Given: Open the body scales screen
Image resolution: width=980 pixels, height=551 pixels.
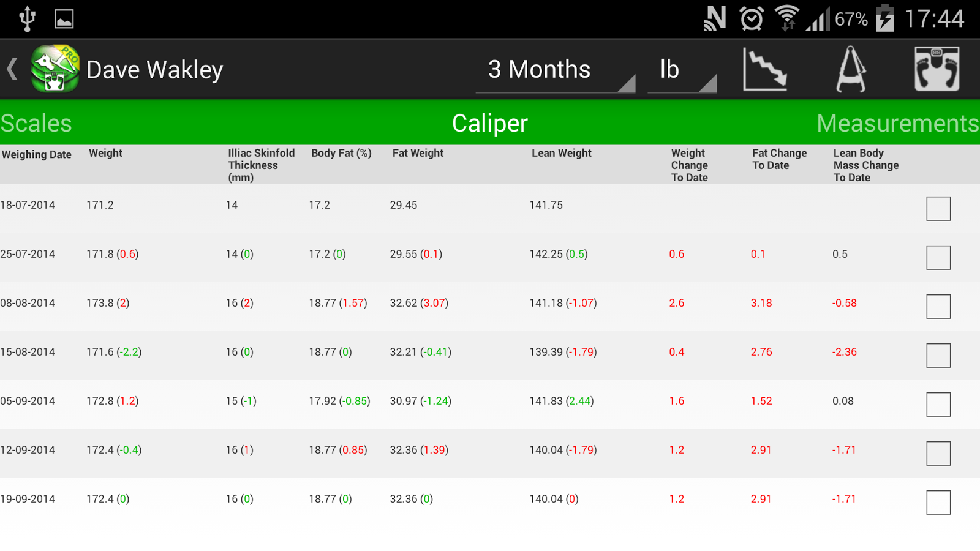Looking at the screenshot, I should pos(938,69).
